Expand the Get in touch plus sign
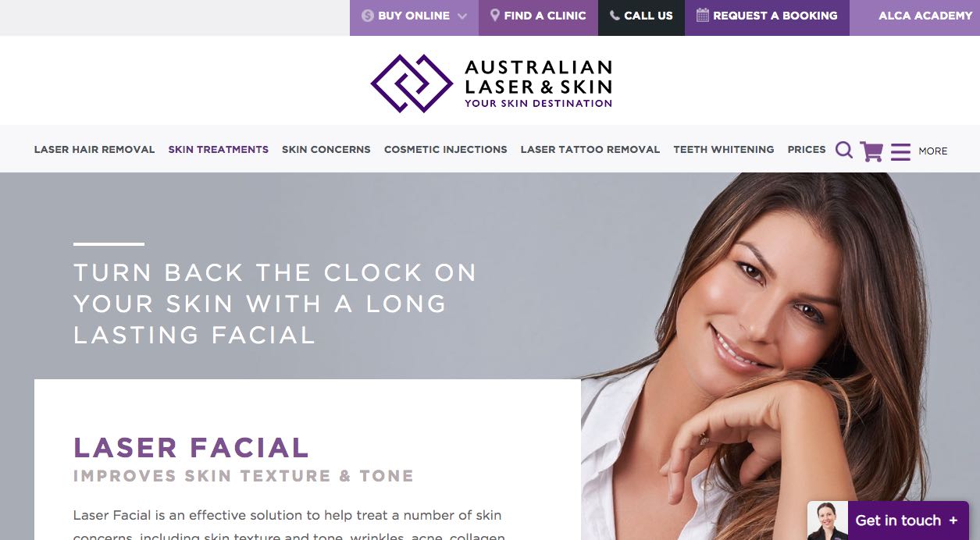Screen dimensions: 980x540 point(953,520)
